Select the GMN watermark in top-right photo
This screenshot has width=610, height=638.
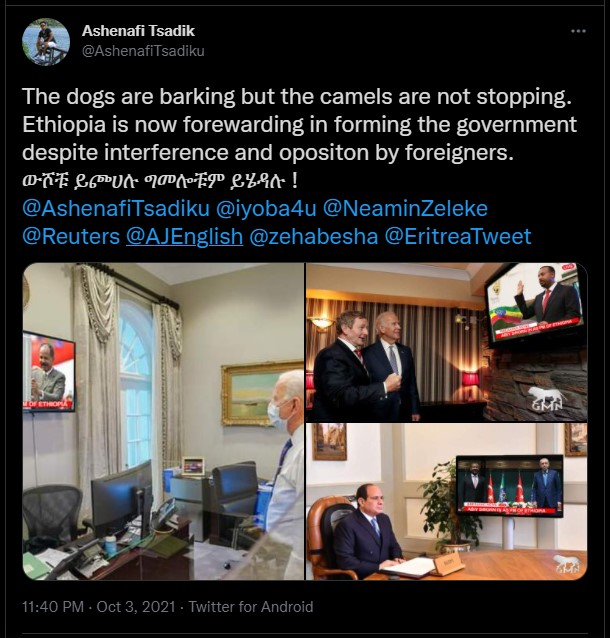coord(547,398)
